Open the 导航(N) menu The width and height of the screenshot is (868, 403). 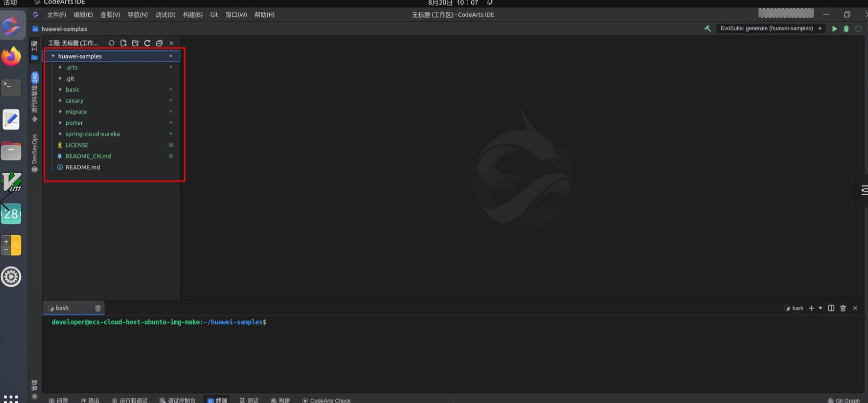[137, 15]
